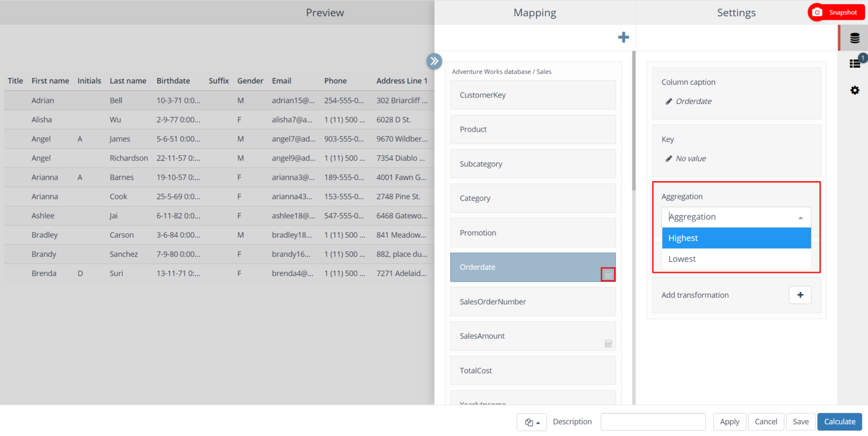
Task: Switch to the Settings tab
Action: pos(736,12)
